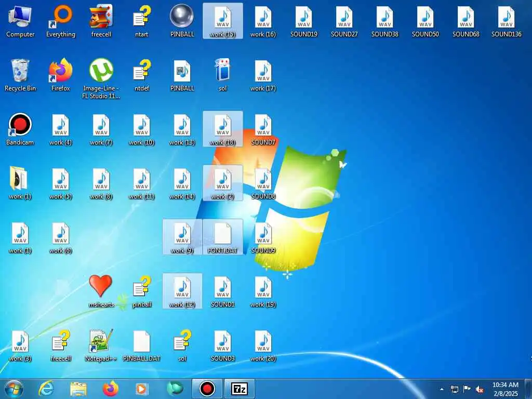Select the work (11) WAV file
The height and width of the screenshot is (399, 532).
pyautogui.click(x=142, y=183)
